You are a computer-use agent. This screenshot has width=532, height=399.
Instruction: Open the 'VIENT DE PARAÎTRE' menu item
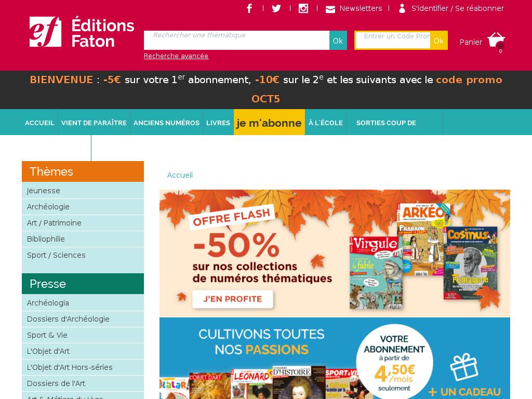tap(94, 123)
